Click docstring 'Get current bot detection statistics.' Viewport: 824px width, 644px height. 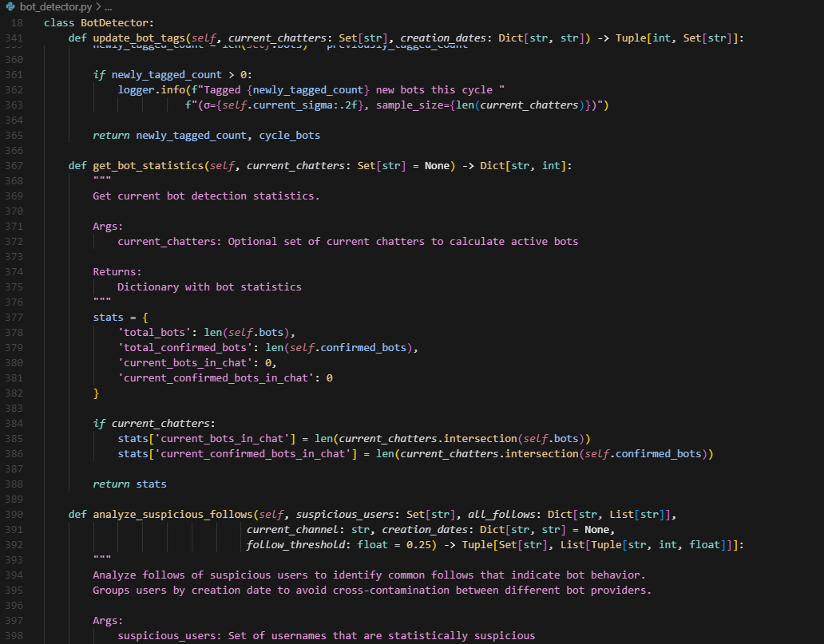206,196
